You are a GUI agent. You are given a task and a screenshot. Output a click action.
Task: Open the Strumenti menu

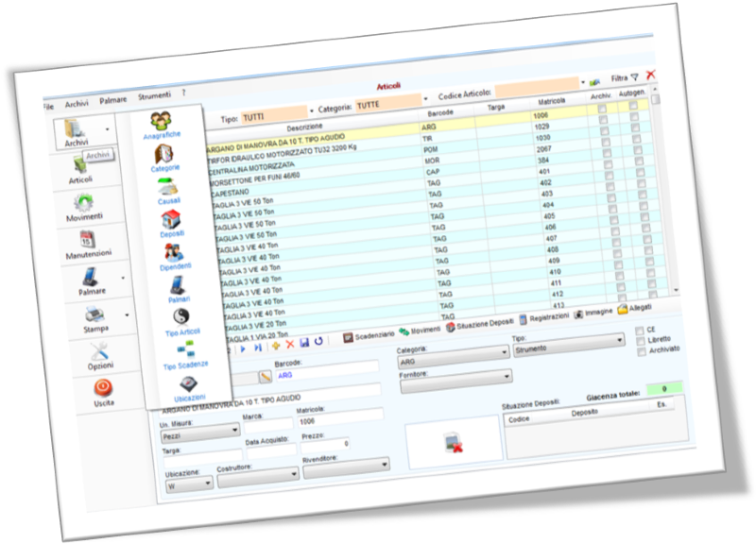154,95
